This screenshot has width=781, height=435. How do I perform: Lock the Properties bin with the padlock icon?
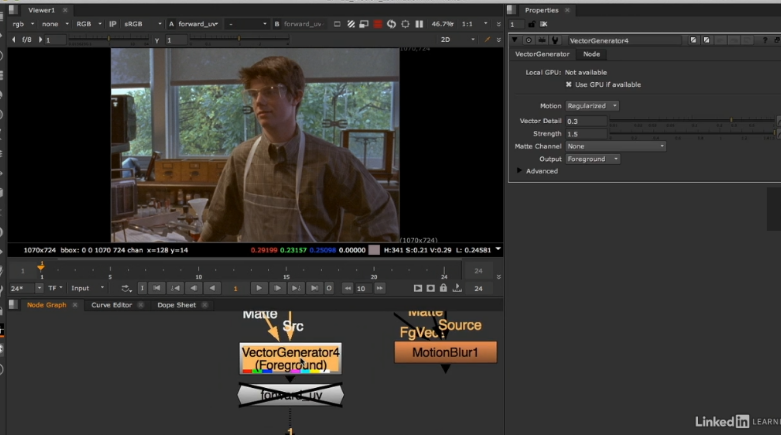click(531, 24)
